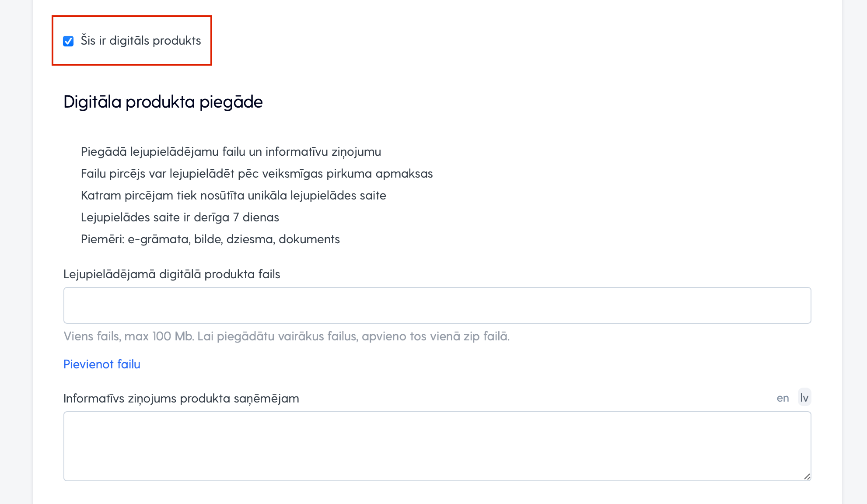Image resolution: width=867 pixels, height=504 pixels.
Task: Click 'Informatīvs ziņojums produkta saņēmējam' label
Action: (x=182, y=398)
